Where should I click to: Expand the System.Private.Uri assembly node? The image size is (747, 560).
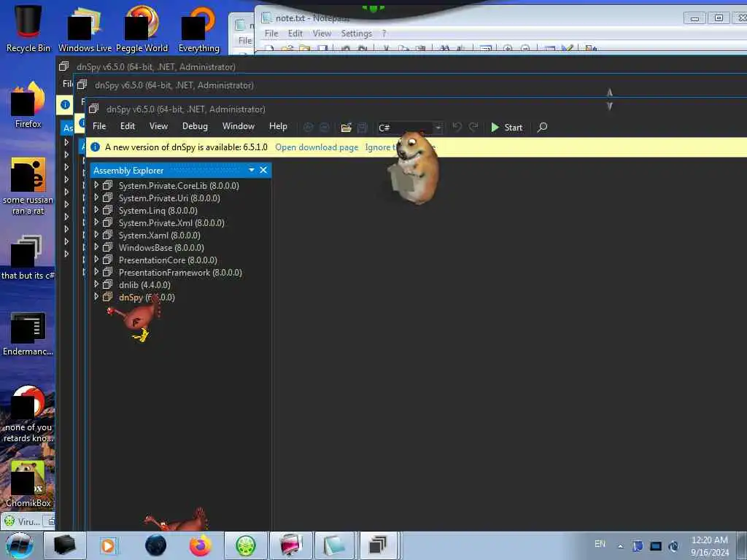[x=96, y=197]
